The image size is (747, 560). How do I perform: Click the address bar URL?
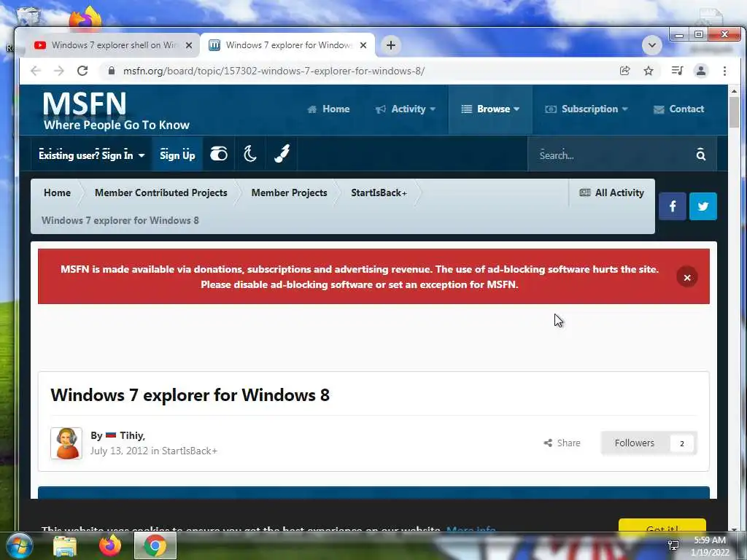[274, 71]
